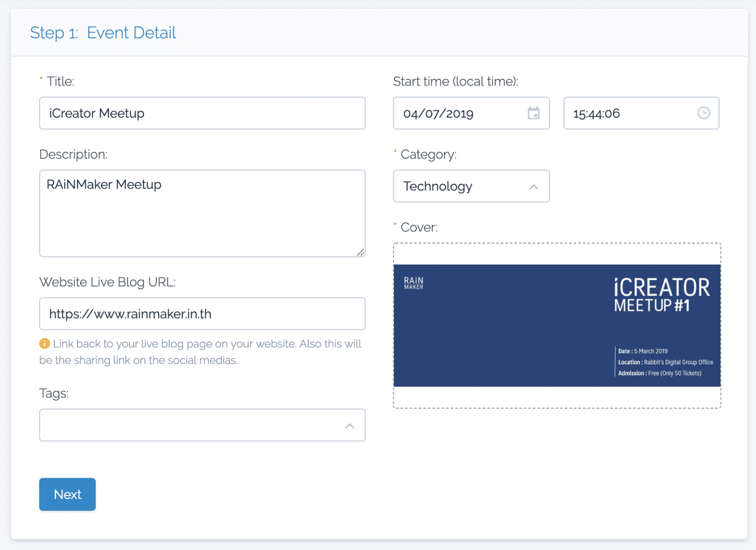Click the Start time (local time) label
Image resolution: width=756 pixels, height=550 pixels.
tap(455, 82)
